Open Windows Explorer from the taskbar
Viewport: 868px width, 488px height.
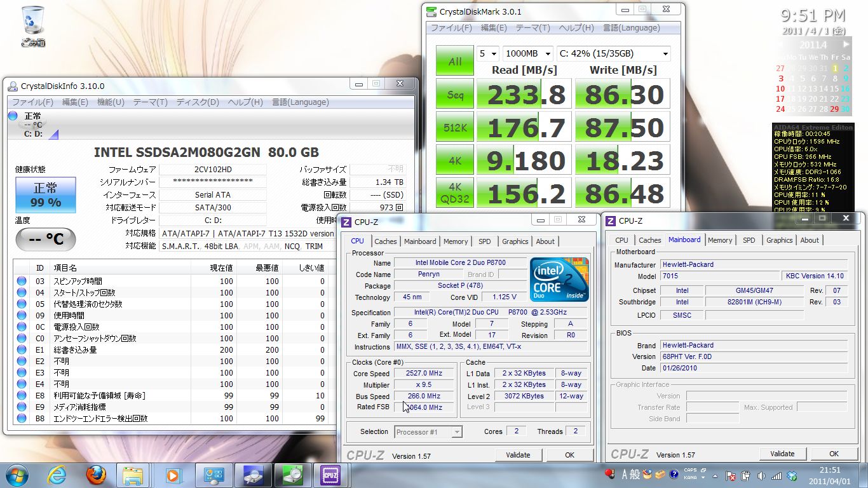(x=133, y=475)
